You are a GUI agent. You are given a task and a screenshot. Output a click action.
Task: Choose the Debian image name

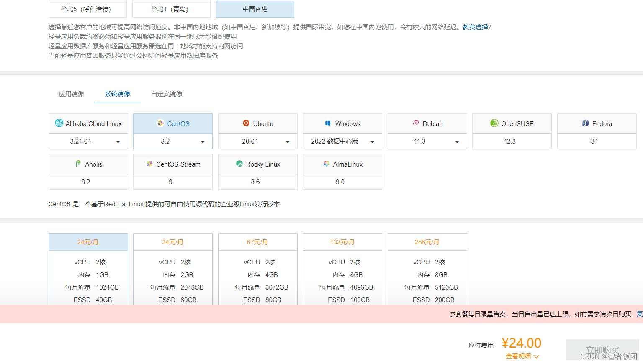point(432,124)
